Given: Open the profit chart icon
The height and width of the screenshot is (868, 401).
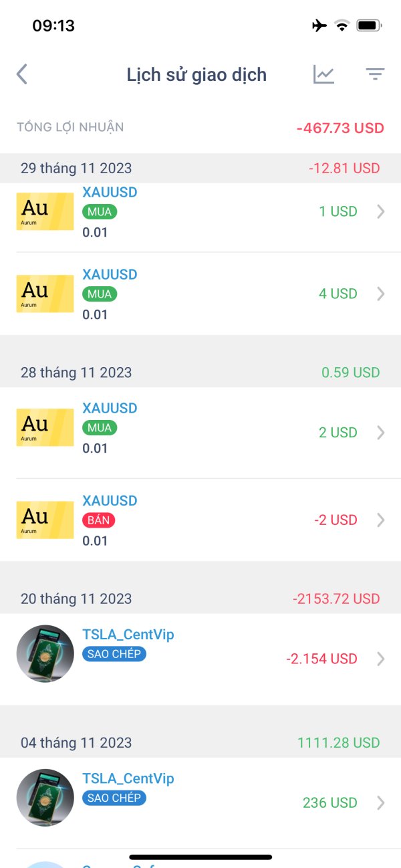Looking at the screenshot, I should (x=324, y=74).
